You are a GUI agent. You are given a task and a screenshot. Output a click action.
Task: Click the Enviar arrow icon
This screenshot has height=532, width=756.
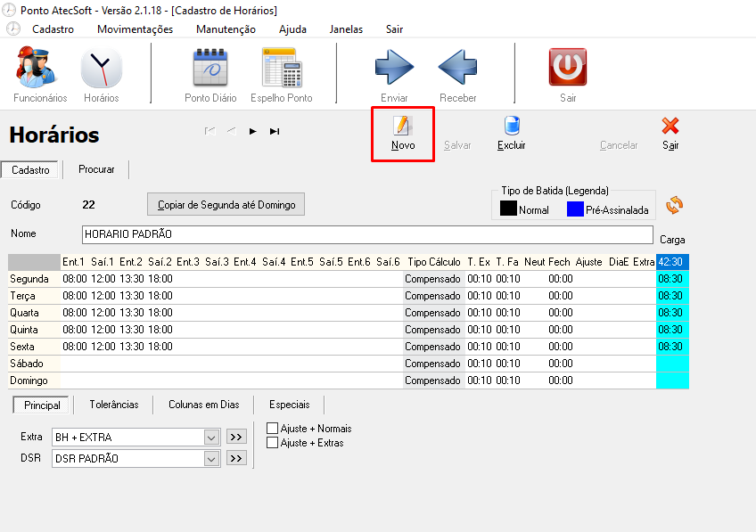(394, 67)
